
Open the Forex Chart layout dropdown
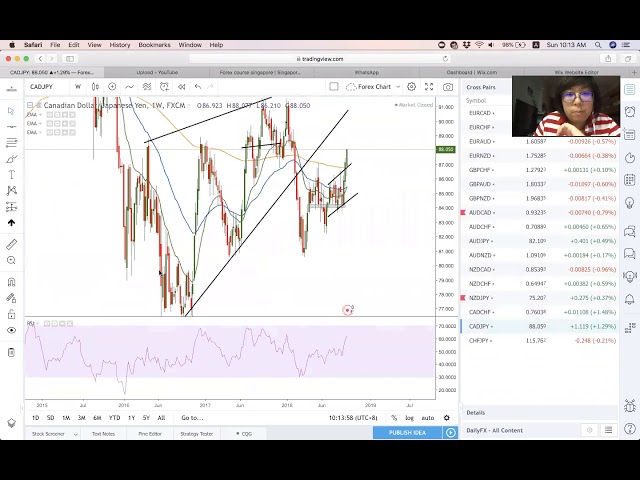tap(376, 87)
